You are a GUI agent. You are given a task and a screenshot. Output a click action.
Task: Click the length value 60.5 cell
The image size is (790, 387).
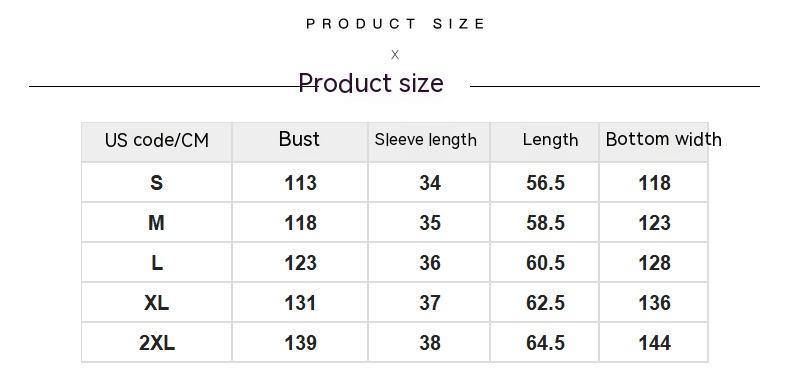click(x=545, y=263)
